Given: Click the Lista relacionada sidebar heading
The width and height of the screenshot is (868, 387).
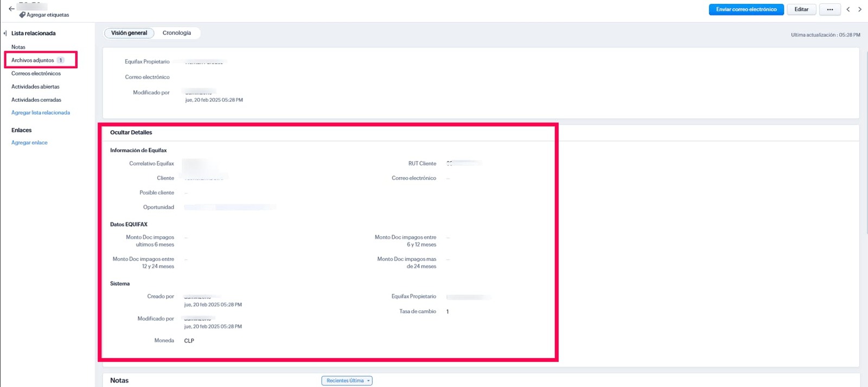Looking at the screenshot, I should (x=34, y=33).
